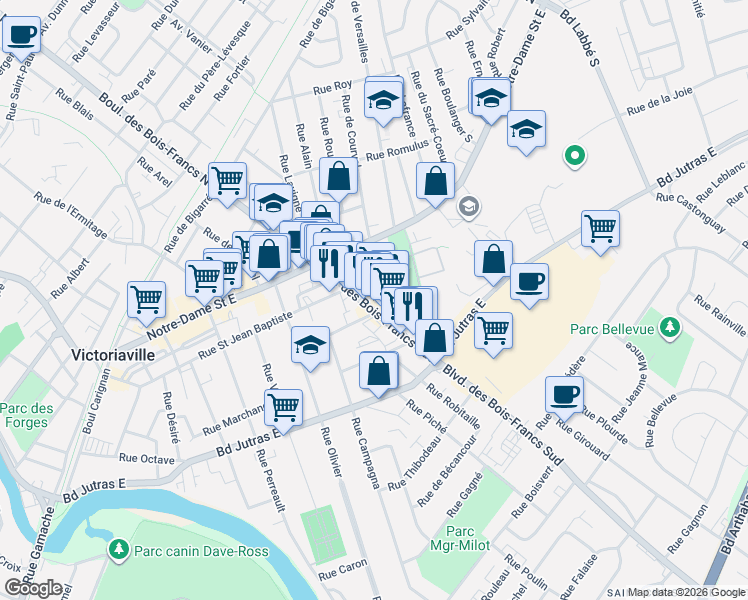Open the shopping bag marker above Rue Piché
The height and width of the screenshot is (600, 748).
tap(379, 371)
